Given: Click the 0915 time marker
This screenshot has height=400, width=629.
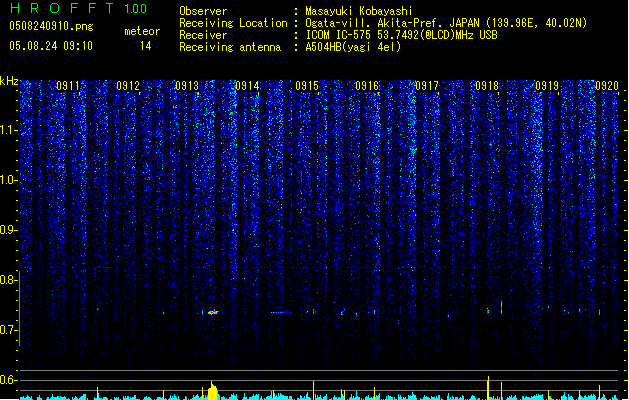Looking at the screenshot, I should pyautogui.click(x=307, y=86).
